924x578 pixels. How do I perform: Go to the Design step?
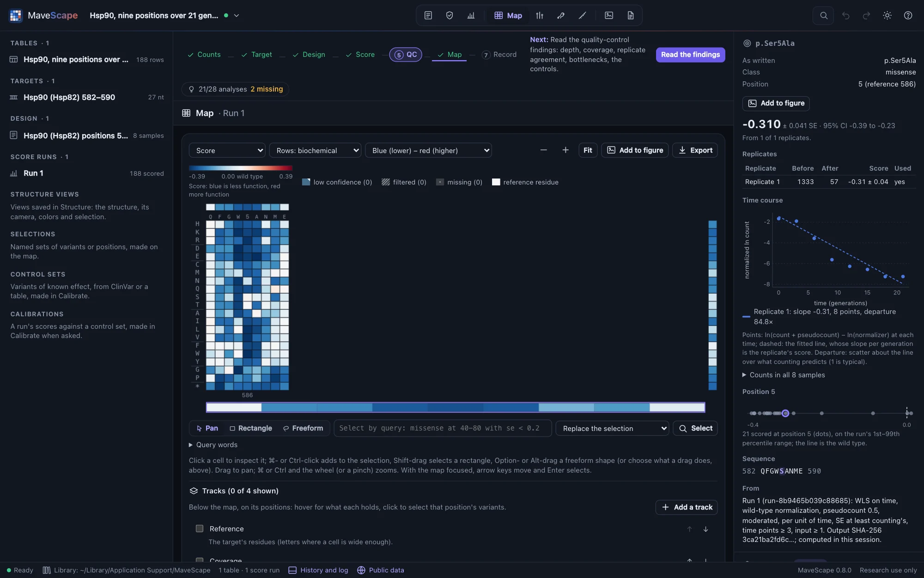pos(309,55)
